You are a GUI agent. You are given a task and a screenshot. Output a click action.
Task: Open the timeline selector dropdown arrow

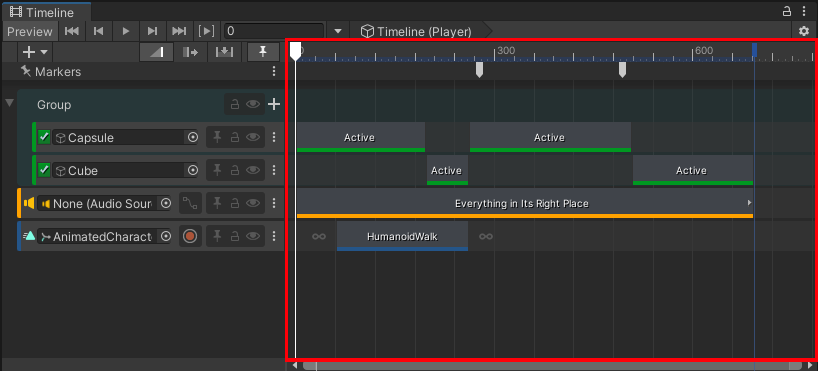pos(338,31)
